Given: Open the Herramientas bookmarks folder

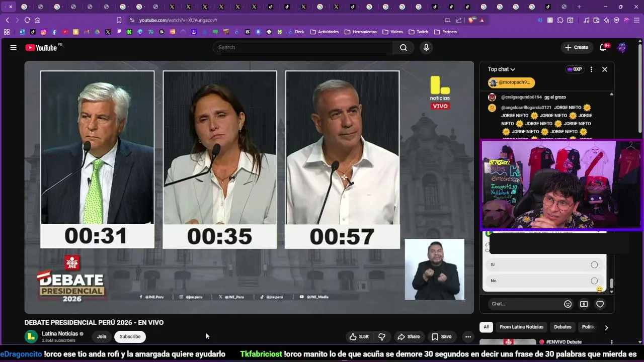Looking at the screenshot, I should [361, 32].
